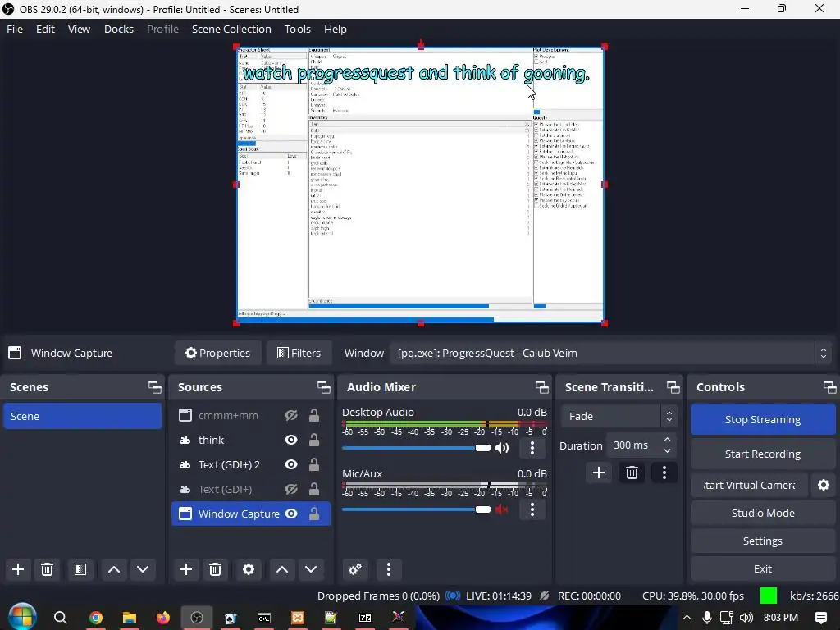Screen dimensions: 840x630
Task: Add a new scene with plus icon
Action: pyautogui.click(x=18, y=569)
